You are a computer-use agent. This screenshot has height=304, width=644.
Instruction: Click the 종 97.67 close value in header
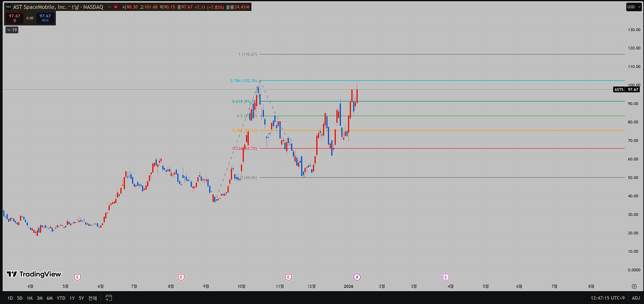(x=185, y=7)
